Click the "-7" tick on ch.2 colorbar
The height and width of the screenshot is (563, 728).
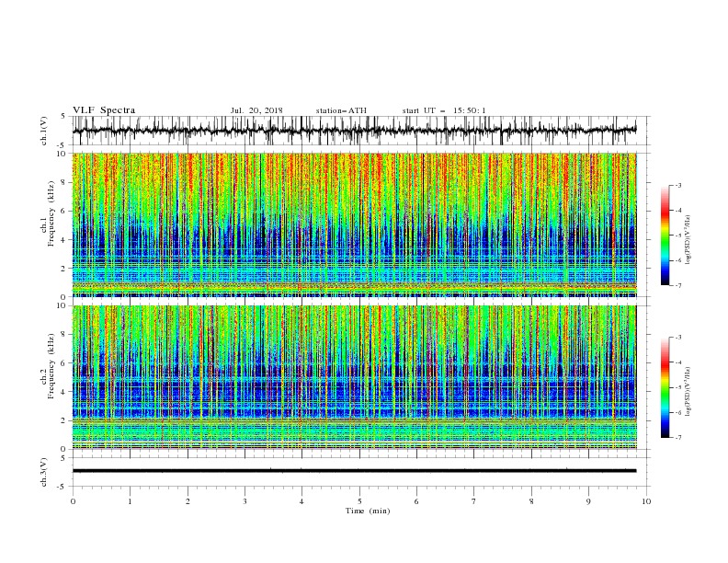[x=677, y=438]
